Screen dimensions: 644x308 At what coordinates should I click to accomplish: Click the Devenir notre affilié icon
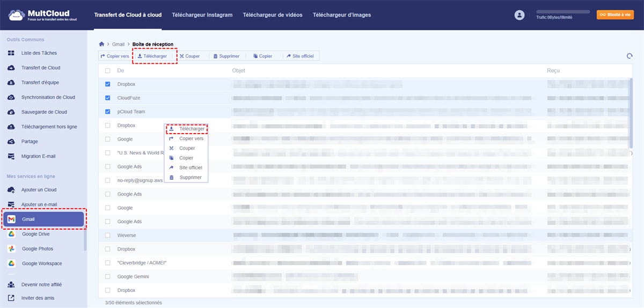tap(11, 284)
